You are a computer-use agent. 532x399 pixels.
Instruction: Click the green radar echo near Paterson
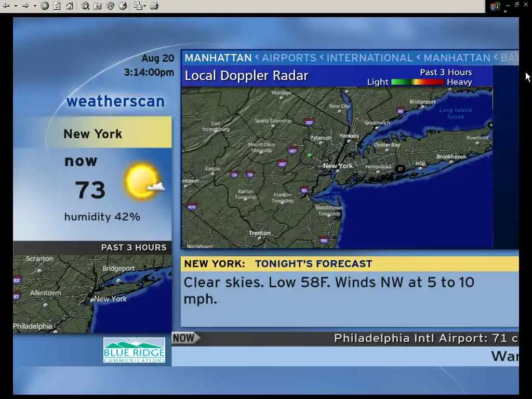pos(310,155)
